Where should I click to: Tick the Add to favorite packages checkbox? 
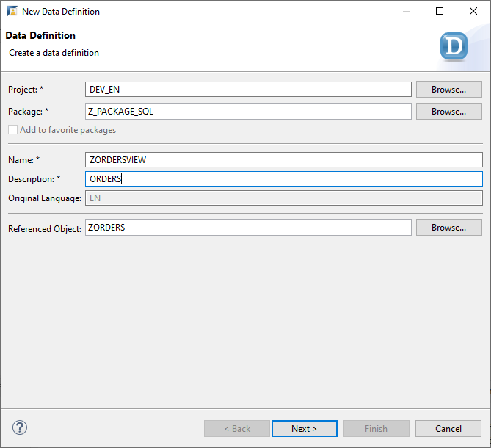[x=12, y=130]
